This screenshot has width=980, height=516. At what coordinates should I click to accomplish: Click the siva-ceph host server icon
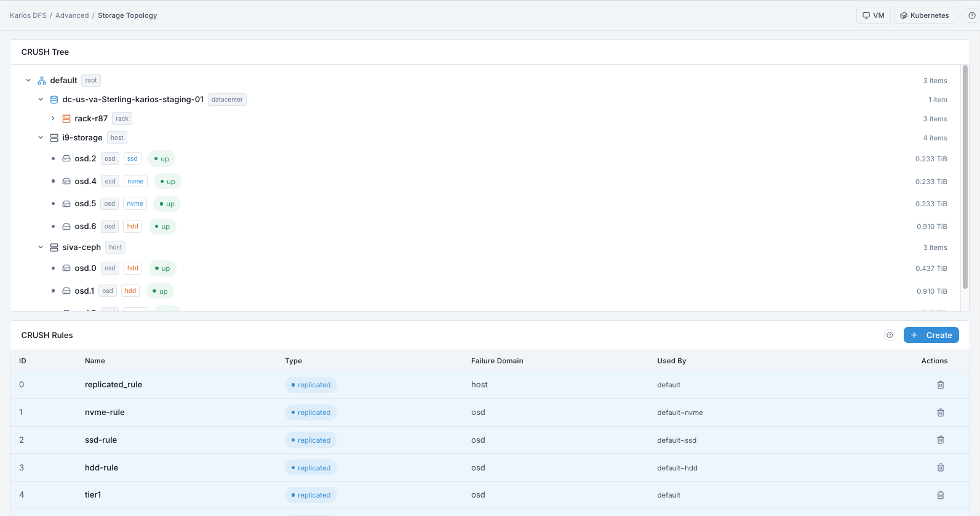54,248
